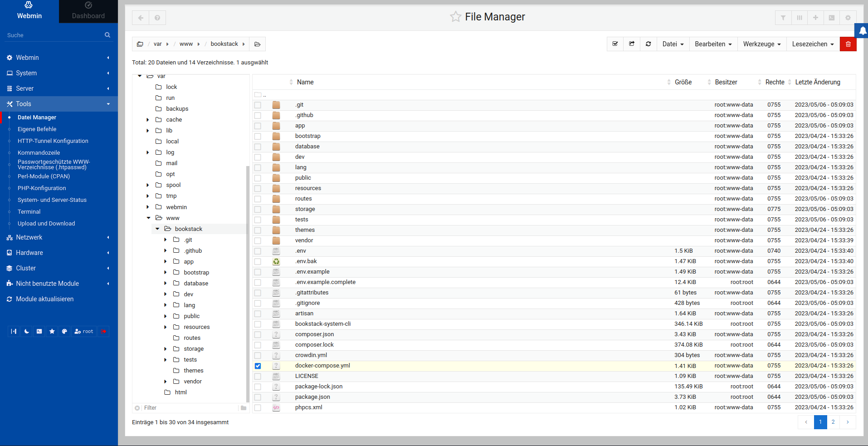Screen dimensions: 868x446
Task: Check the .env file checkbox
Action: [x=258, y=251]
